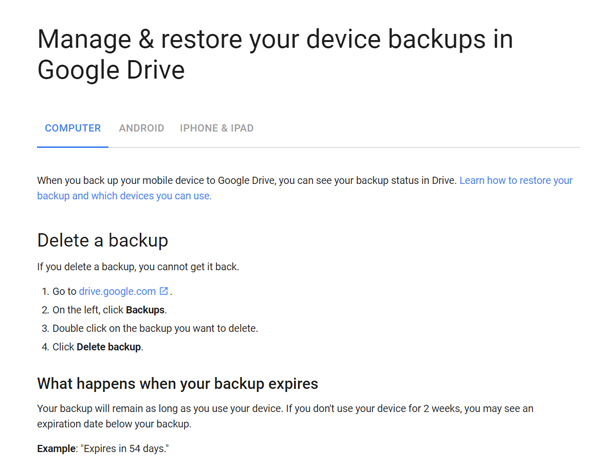
Task: Open the external-link icon beside drive.google.com
Action: [164, 291]
